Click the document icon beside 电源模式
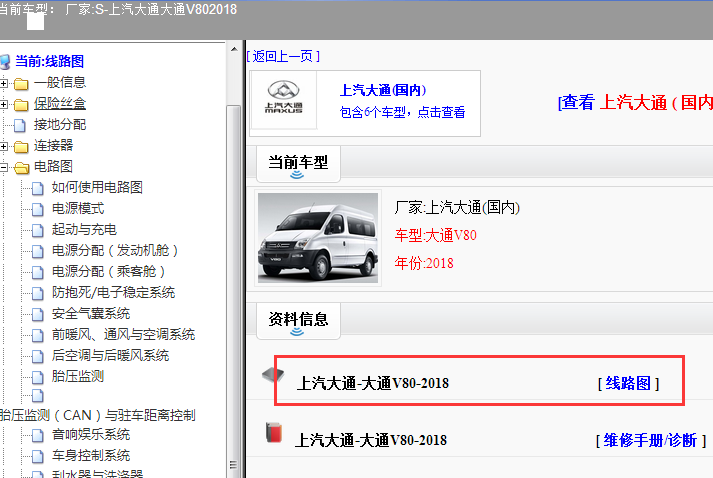The height and width of the screenshot is (478, 713). point(38,209)
